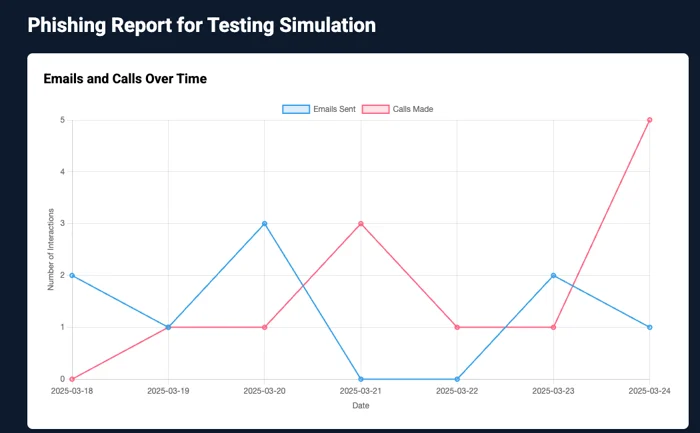This screenshot has width=700, height=433.
Task: Click the pink Calls Made legend swatch
Action: (x=375, y=109)
